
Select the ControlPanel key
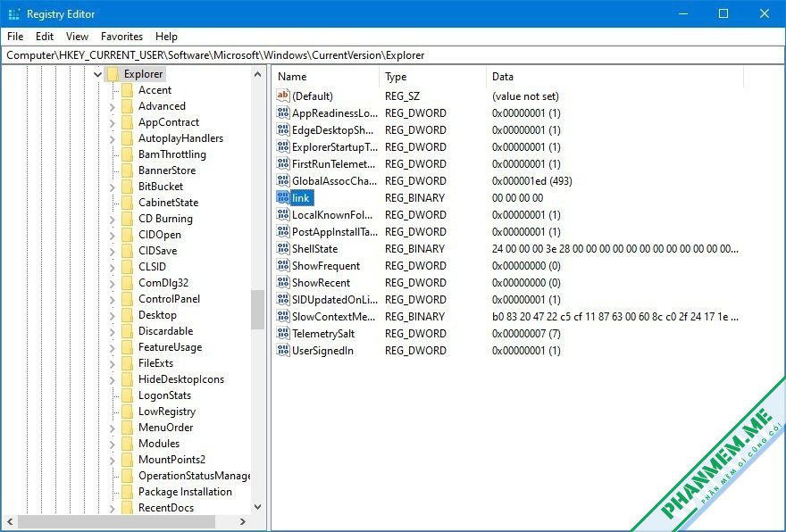click(169, 299)
